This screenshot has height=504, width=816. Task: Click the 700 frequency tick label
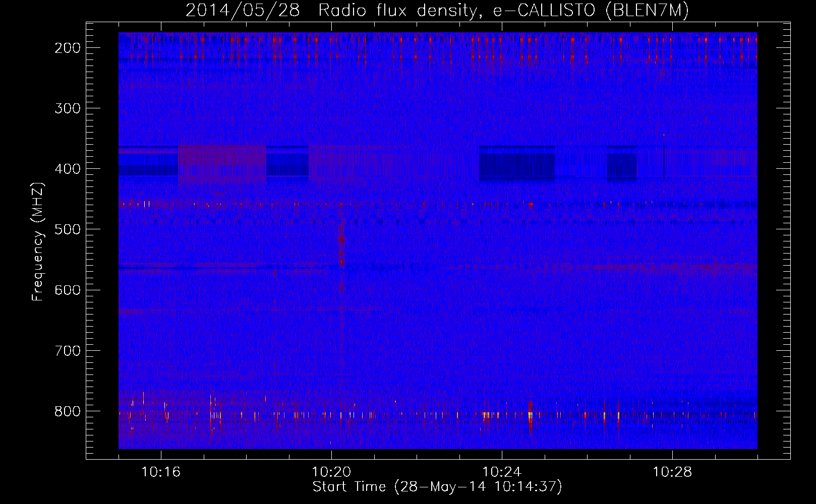pos(67,350)
